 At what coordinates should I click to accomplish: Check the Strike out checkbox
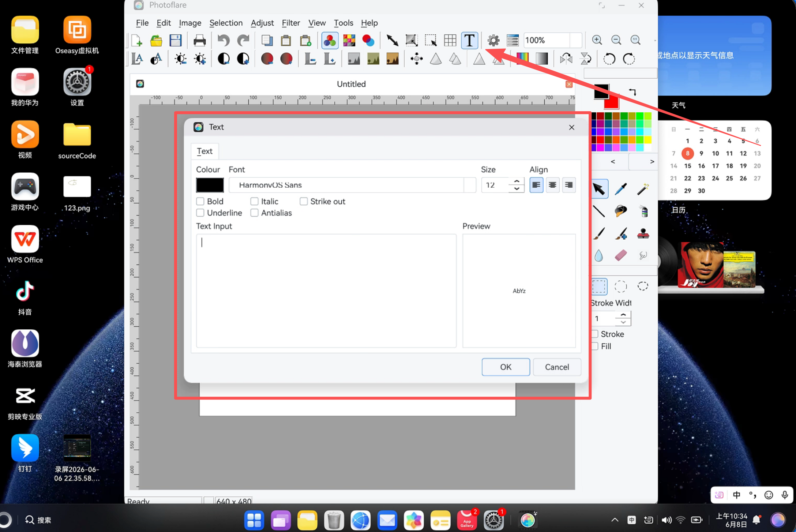pyautogui.click(x=304, y=201)
